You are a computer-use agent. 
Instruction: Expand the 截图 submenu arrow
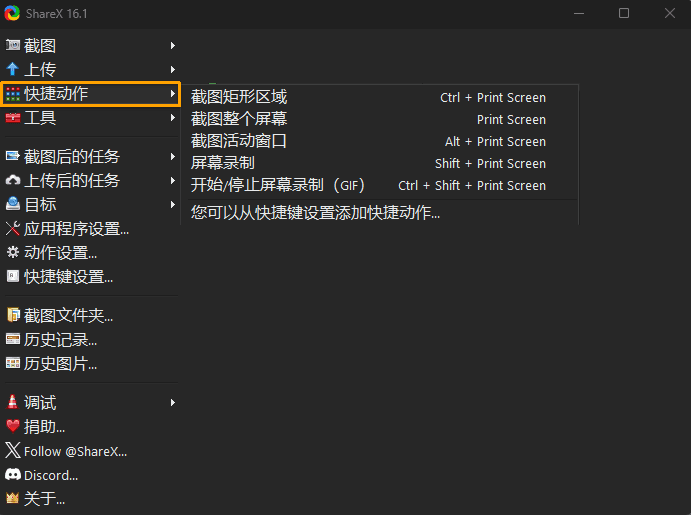(173, 45)
